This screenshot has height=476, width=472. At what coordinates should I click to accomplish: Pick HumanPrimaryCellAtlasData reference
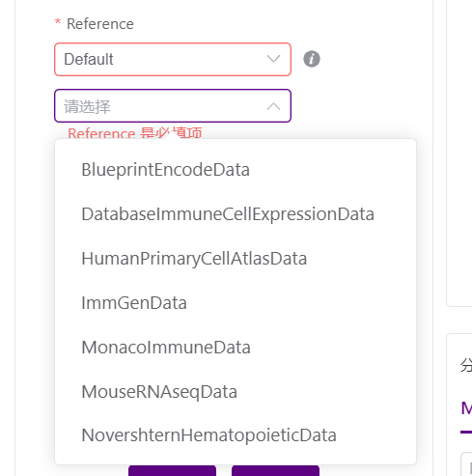236,259
